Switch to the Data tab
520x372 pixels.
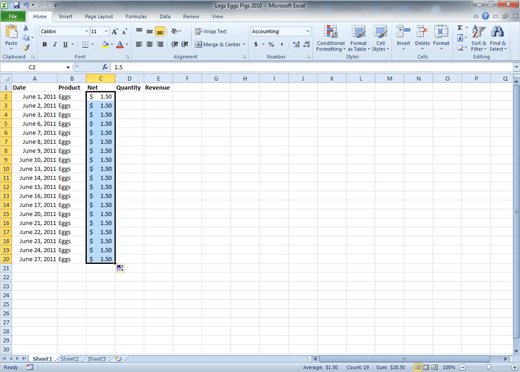click(165, 16)
